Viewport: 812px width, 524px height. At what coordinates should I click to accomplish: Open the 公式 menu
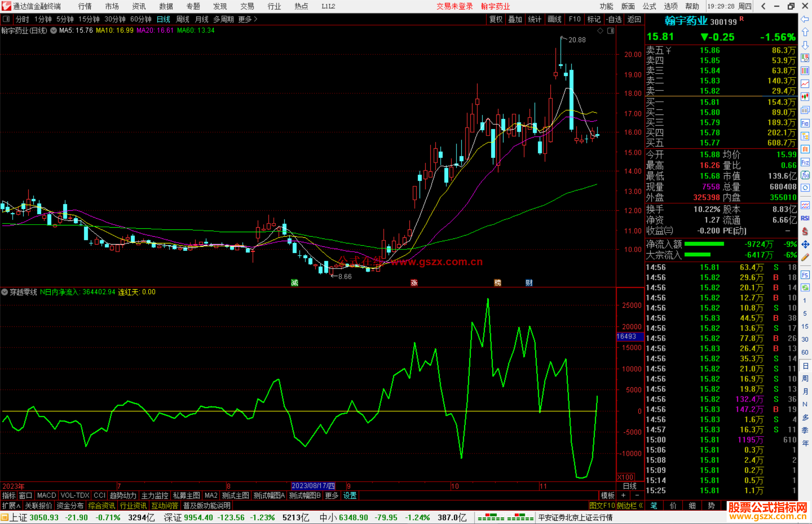pyautogui.click(x=649, y=6)
